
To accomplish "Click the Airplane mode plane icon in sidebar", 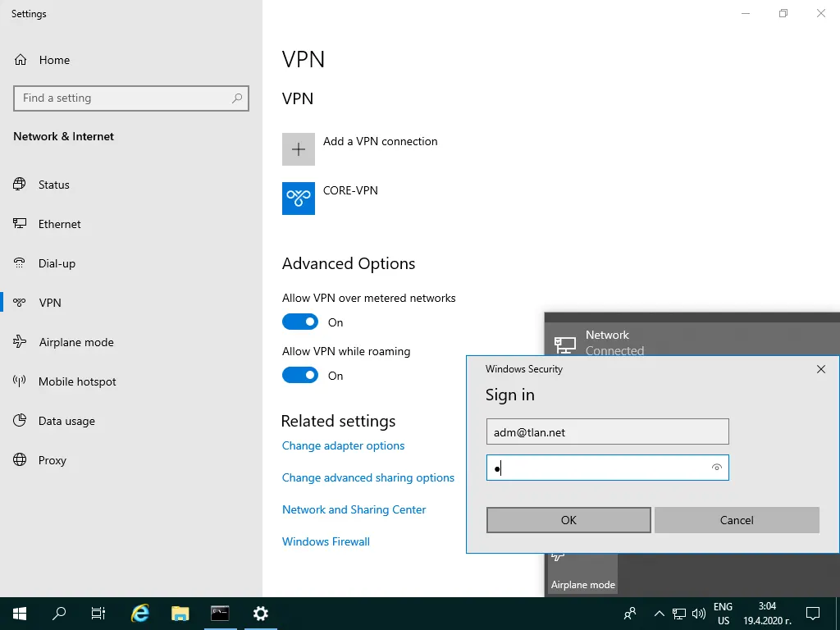I will click(x=20, y=341).
